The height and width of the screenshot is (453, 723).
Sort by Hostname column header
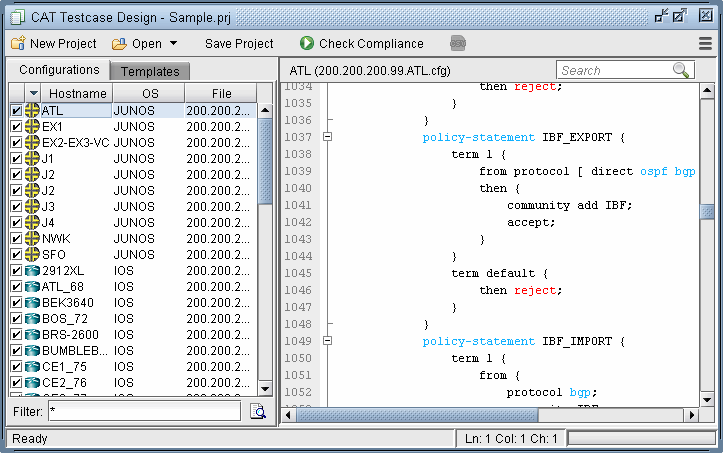[77, 93]
